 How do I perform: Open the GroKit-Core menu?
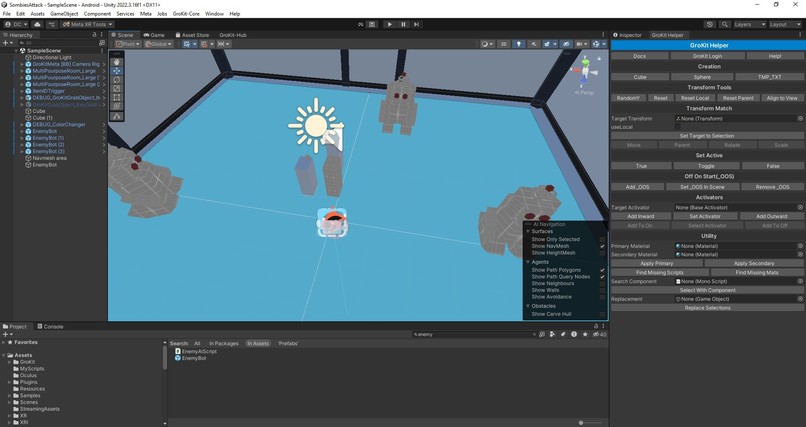point(186,14)
